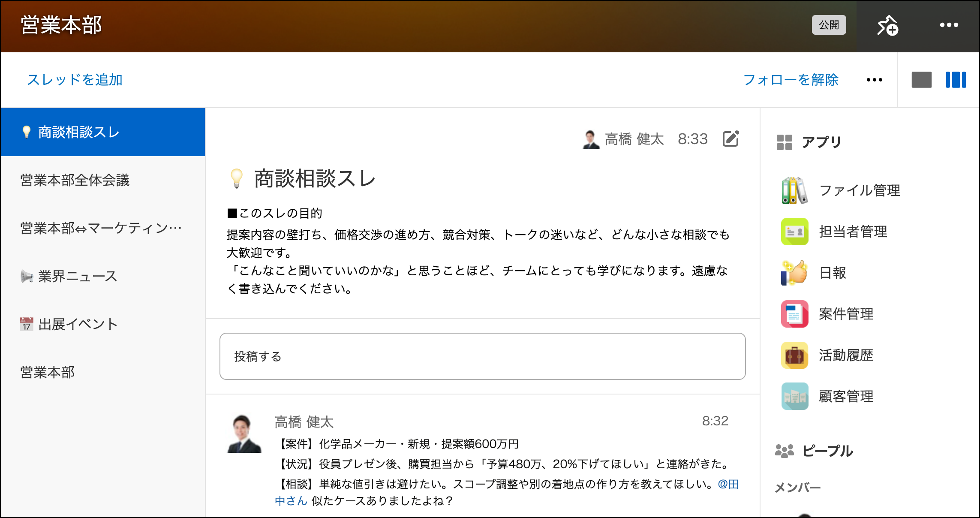Viewport: 980px width, 518px height.
Task: Click the 【案件】化学品メーカー comment line
Action: click(397, 444)
